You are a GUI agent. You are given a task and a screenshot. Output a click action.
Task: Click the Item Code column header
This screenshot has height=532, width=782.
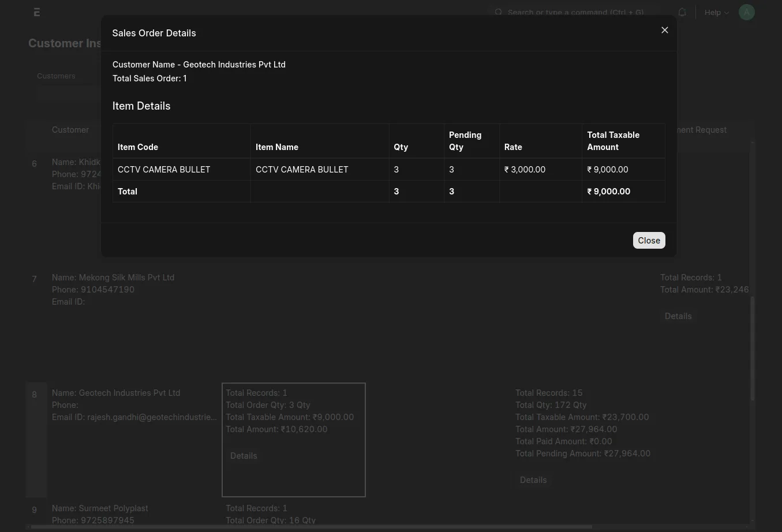(137, 147)
